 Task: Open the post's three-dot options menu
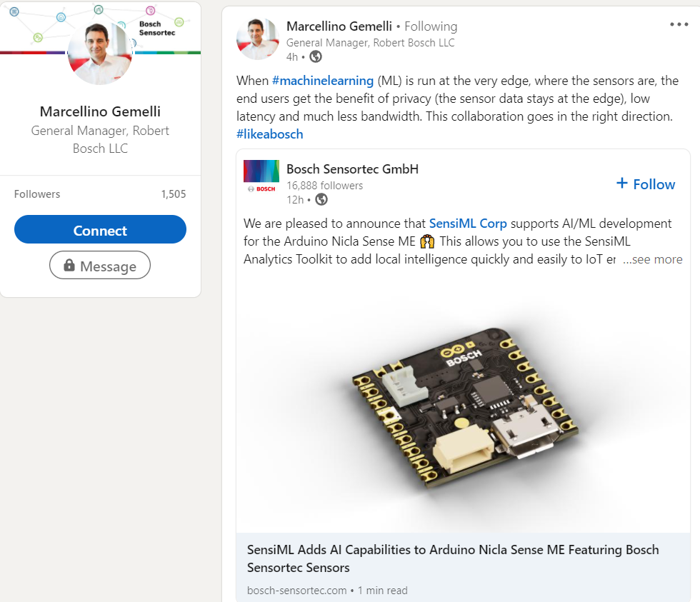point(679,25)
